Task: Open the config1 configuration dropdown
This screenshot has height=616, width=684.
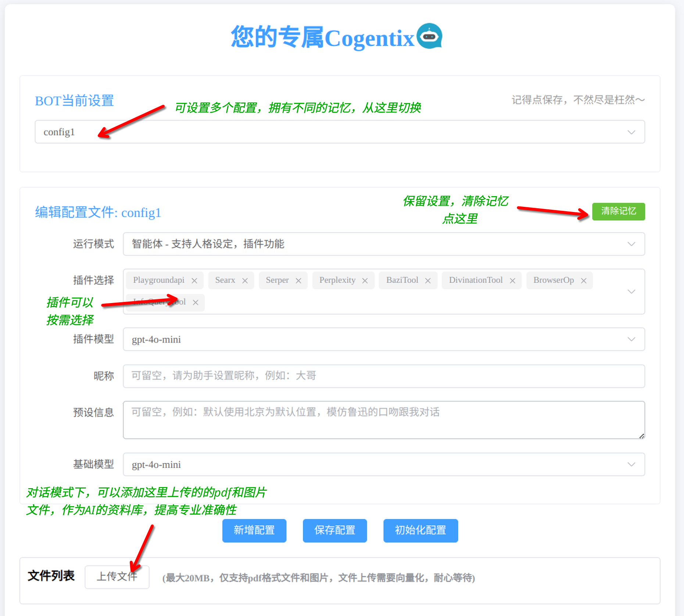Action: [x=340, y=132]
